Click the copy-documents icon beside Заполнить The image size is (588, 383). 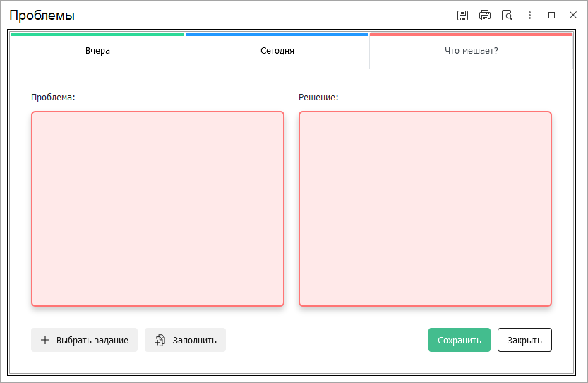(x=160, y=340)
